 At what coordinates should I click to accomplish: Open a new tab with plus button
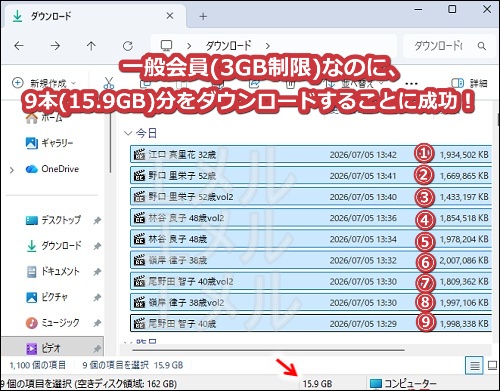coord(203,16)
